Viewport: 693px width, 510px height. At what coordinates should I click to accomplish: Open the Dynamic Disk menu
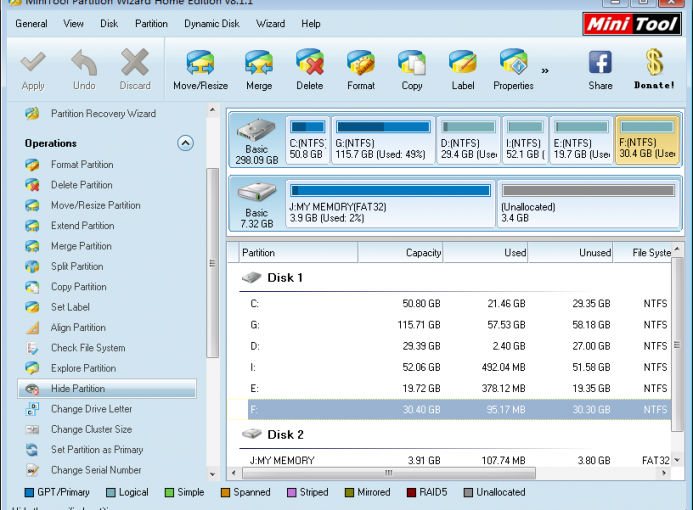click(212, 23)
